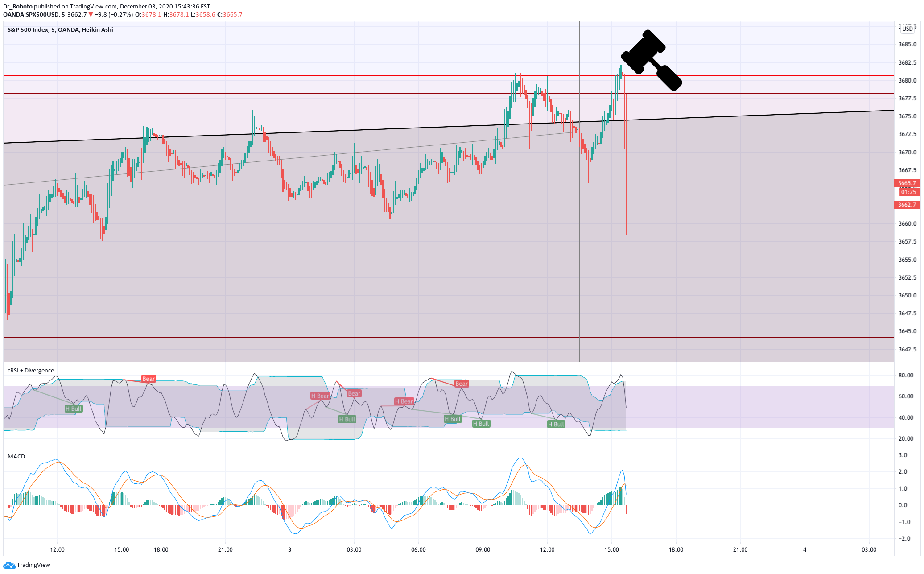Select the cRSI + Divergence indicator title

pos(31,370)
